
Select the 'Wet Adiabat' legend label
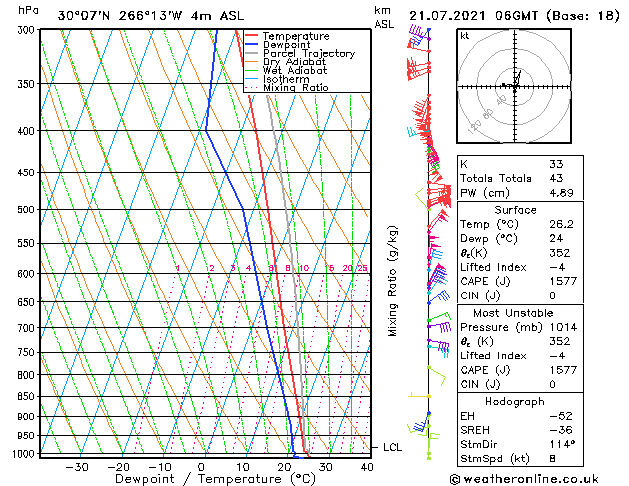click(295, 70)
